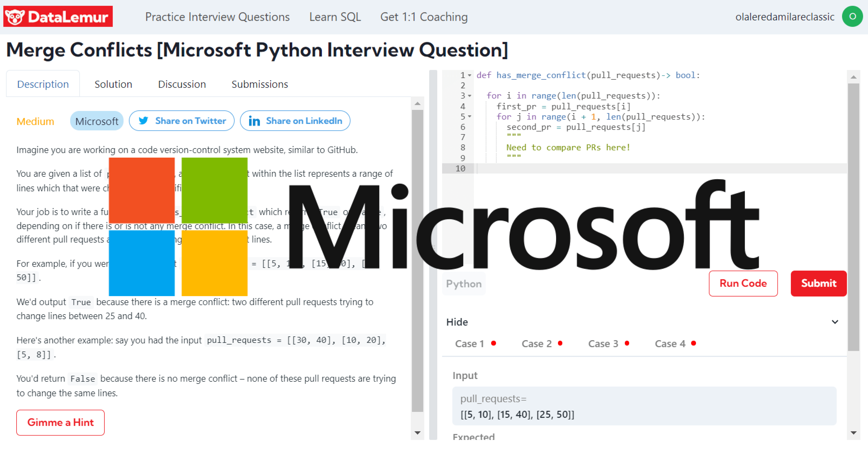Click the pull_requests input field
Screen dimensions: 868x454
point(644,406)
